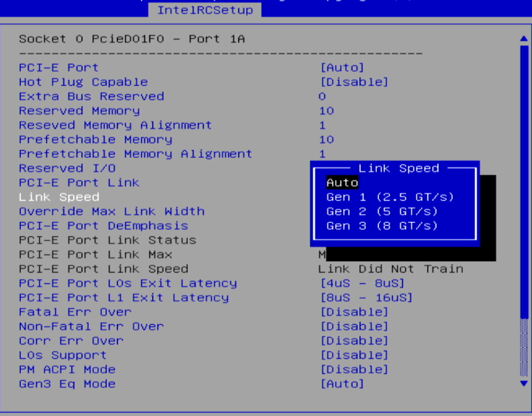Image resolution: width=532 pixels, height=416 pixels.
Task: Select Override Max Link Width label
Action: 112,211
